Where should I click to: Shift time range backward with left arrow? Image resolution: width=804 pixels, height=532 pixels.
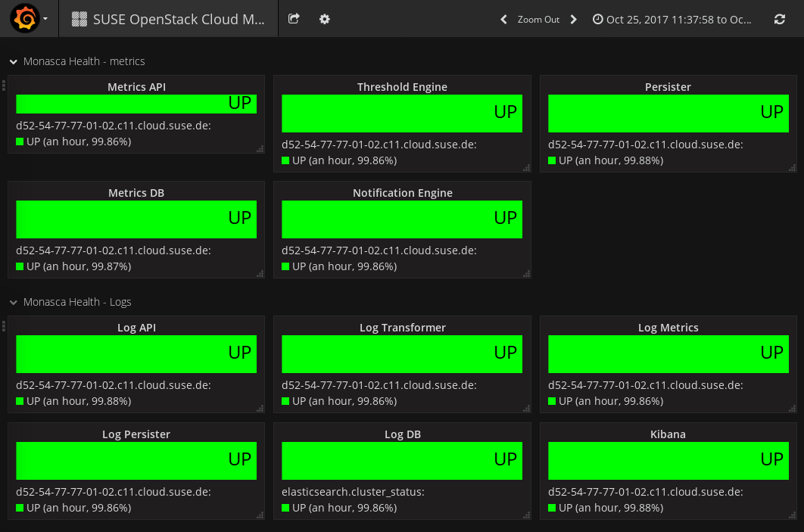pos(503,20)
